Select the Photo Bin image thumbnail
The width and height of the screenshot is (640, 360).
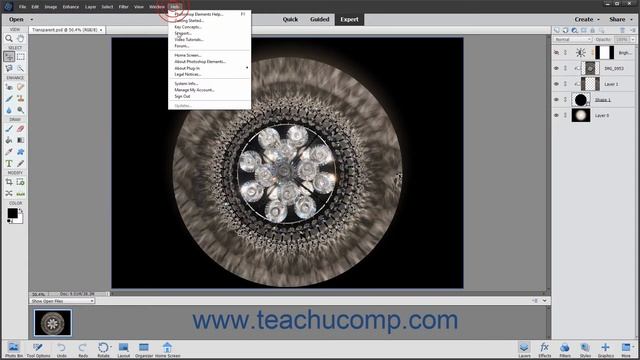coord(53,323)
